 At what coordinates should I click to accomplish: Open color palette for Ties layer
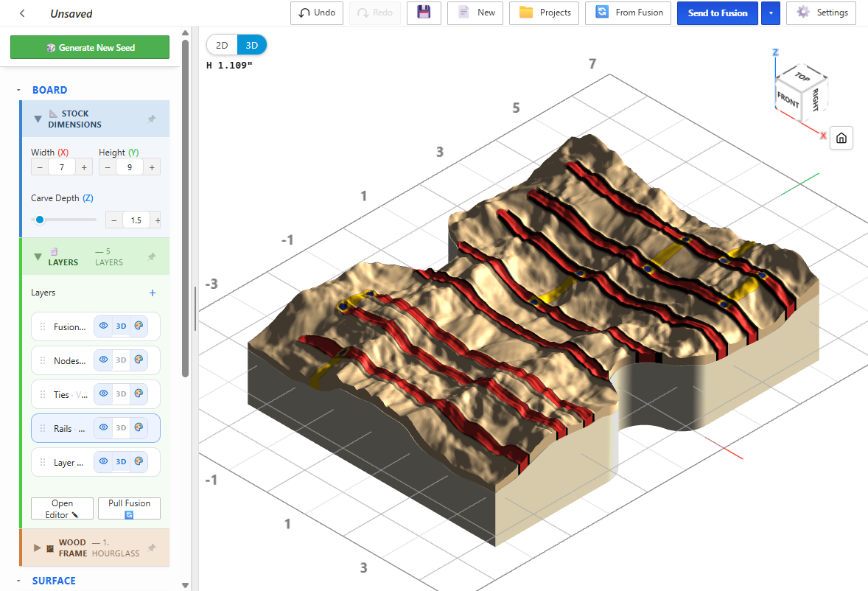click(139, 394)
